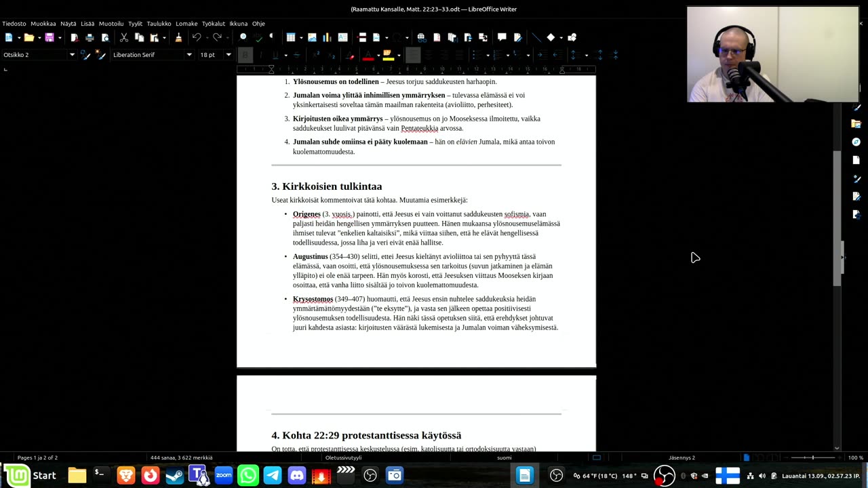Click the 100 % zoom level
Screen dimensions: 868x488
855,457
